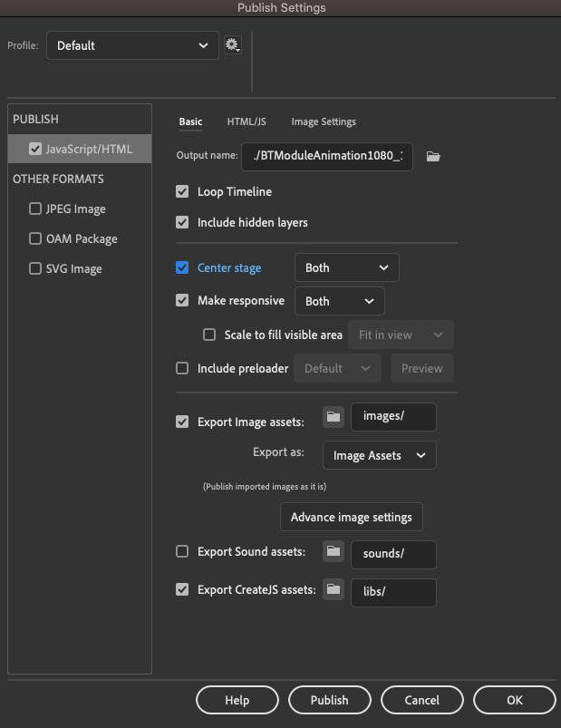
Task: Click the profile options gear icon
Action: pos(233,43)
